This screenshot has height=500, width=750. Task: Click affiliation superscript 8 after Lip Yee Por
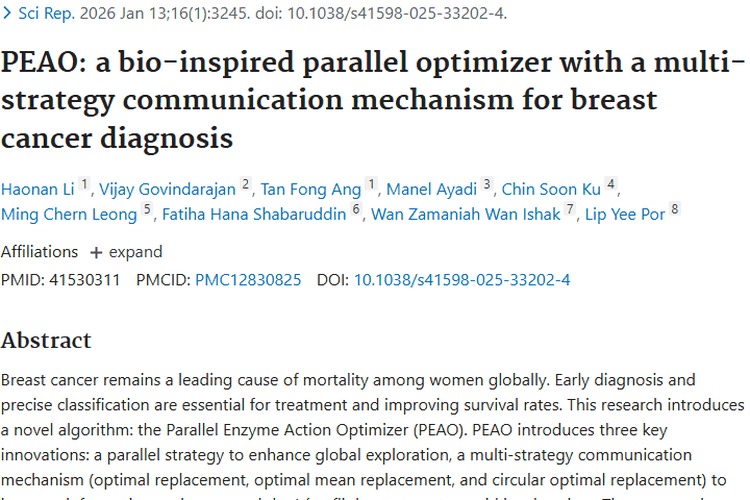point(674,210)
